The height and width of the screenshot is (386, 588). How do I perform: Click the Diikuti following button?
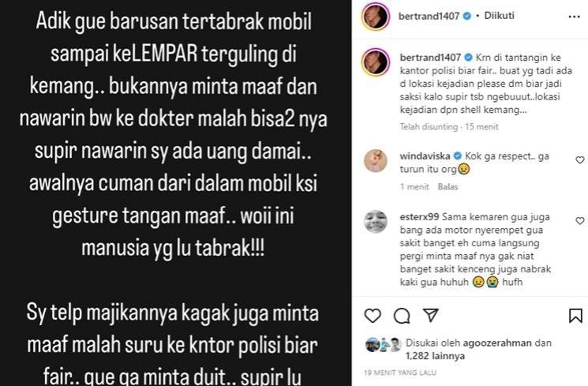coord(499,16)
